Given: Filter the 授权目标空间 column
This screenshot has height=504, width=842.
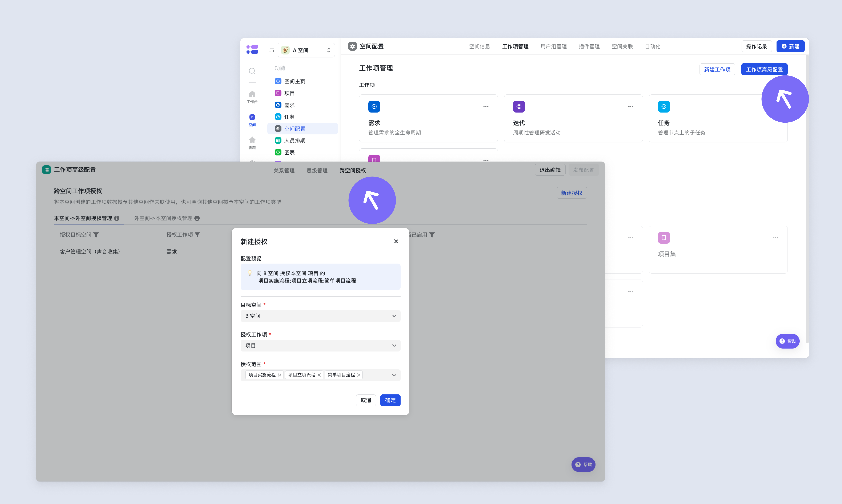Looking at the screenshot, I should click(x=96, y=235).
